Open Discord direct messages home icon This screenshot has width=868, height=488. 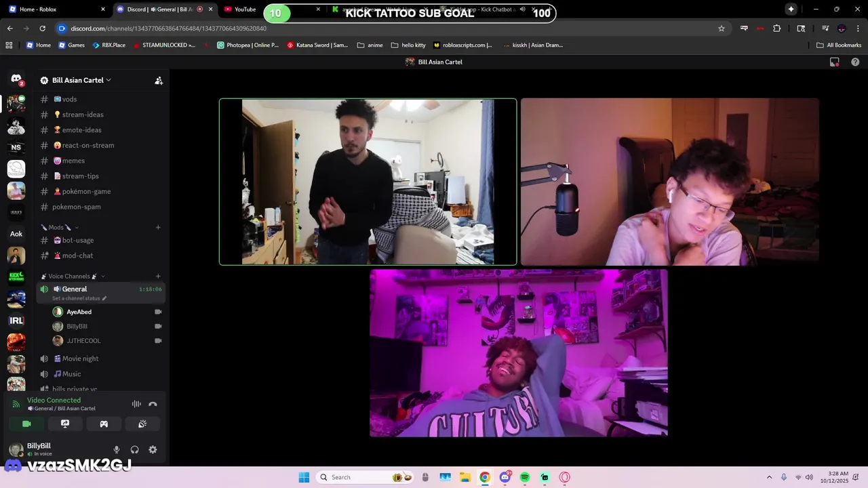(16, 79)
